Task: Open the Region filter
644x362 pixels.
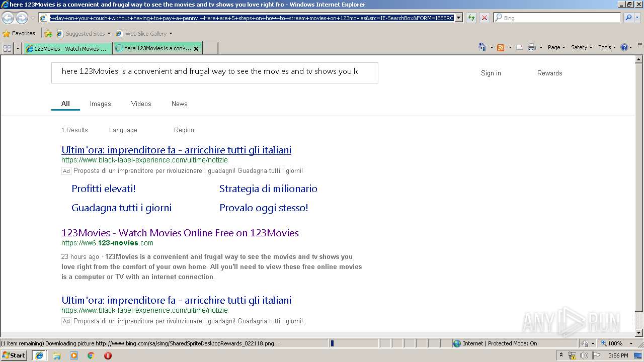Action: 184,130
